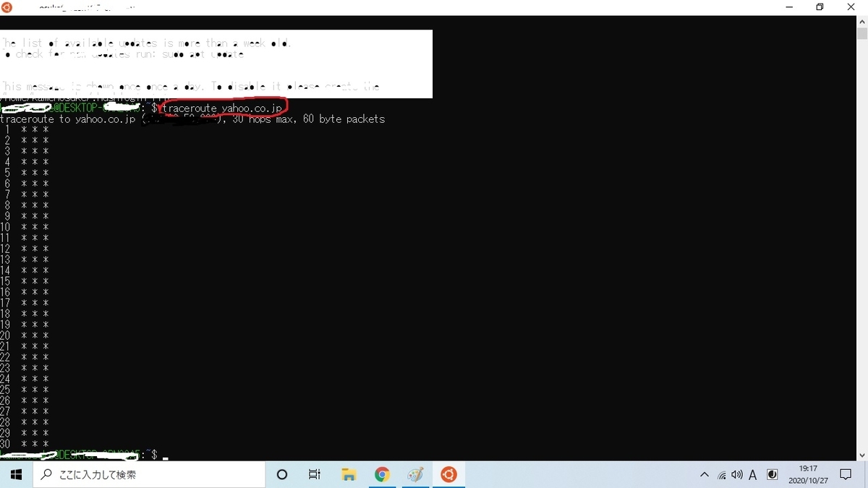Screen dimensions: 868x488
Task: Click traceroute hop 10 row
Action: click(x=25, y=227)
